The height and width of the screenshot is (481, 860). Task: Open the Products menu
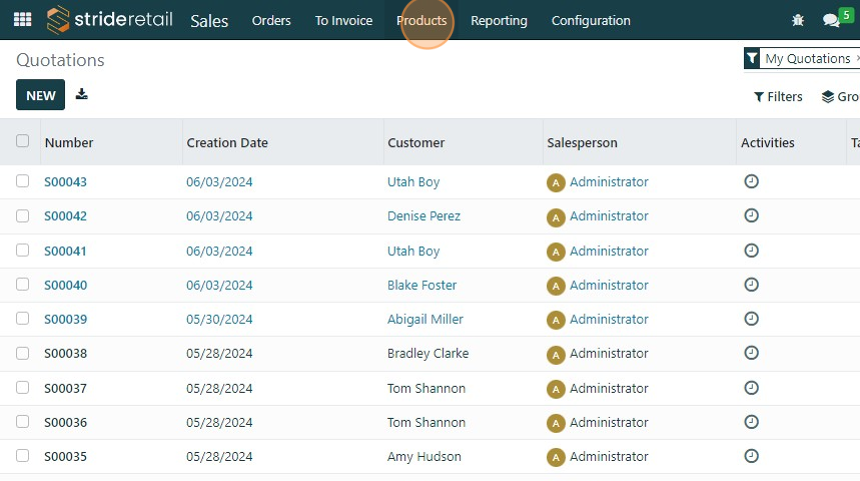(422, 20)
